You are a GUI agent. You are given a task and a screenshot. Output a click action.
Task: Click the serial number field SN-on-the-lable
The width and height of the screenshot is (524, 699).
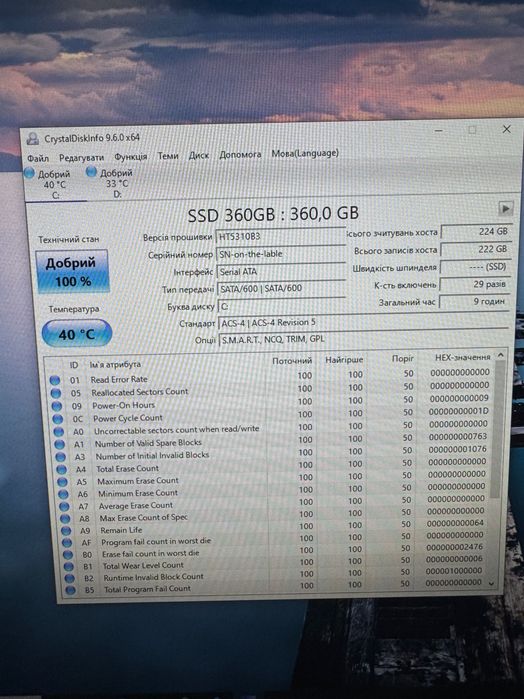tap(281, 254)
